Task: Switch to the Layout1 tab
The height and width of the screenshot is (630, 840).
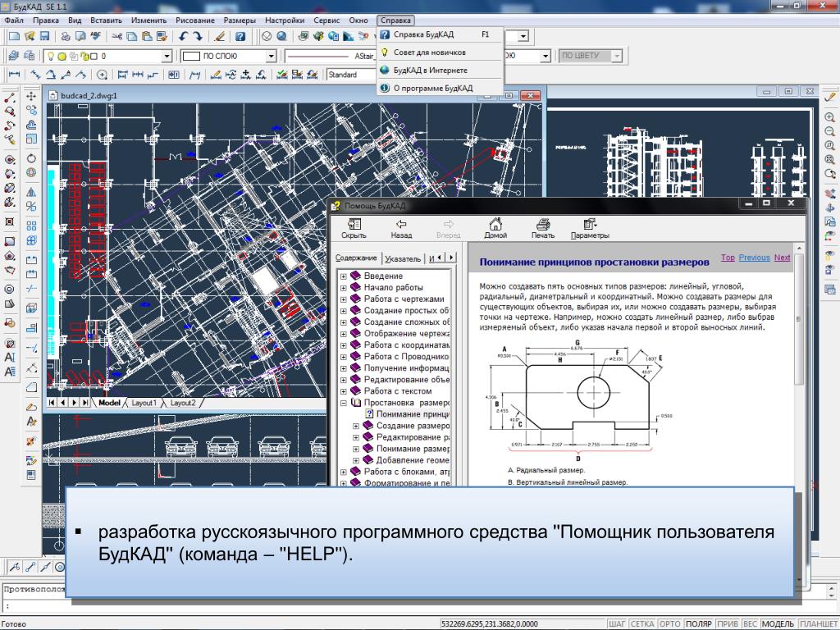Action: (x=144, y=403)
